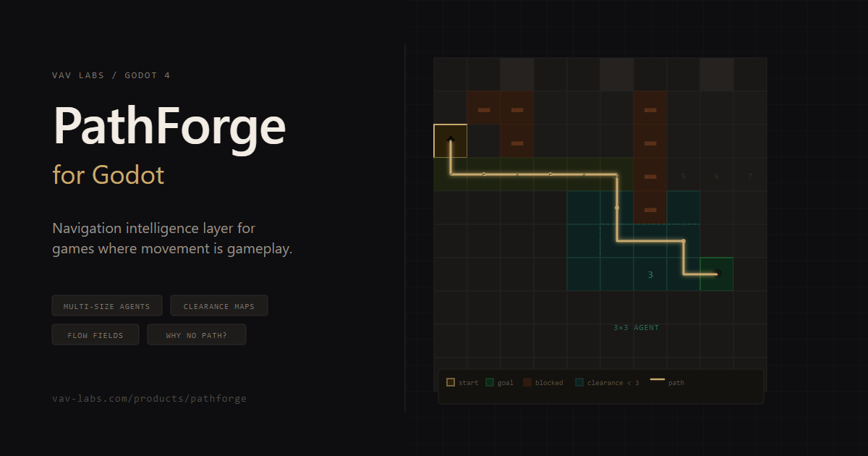Image resolution: width=868 pixels, height=456 pixels.
Task: Click the topmost cell of the four-cell blocked column
Action: [x=650, y=108]
